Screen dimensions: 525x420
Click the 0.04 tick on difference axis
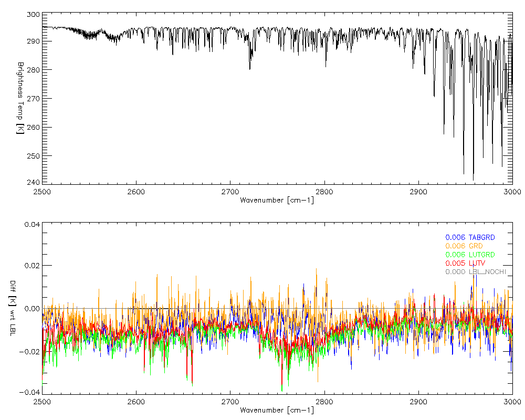point(31,225)
